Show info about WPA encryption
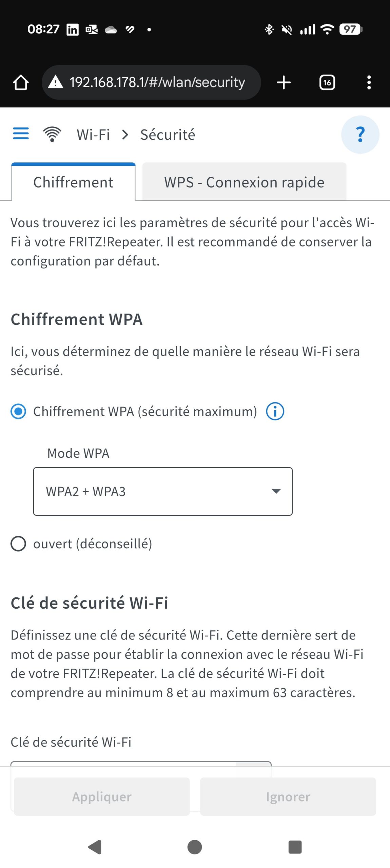 275,412
